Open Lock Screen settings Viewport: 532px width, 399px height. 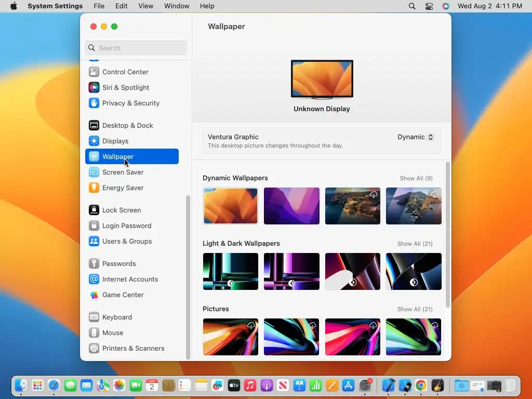(131, 210)
